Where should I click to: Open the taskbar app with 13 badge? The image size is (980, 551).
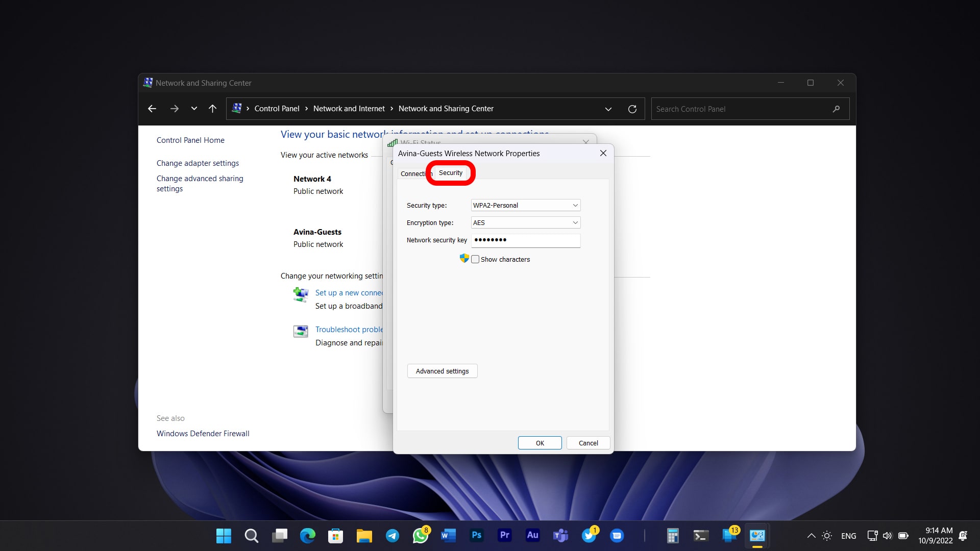729,536
